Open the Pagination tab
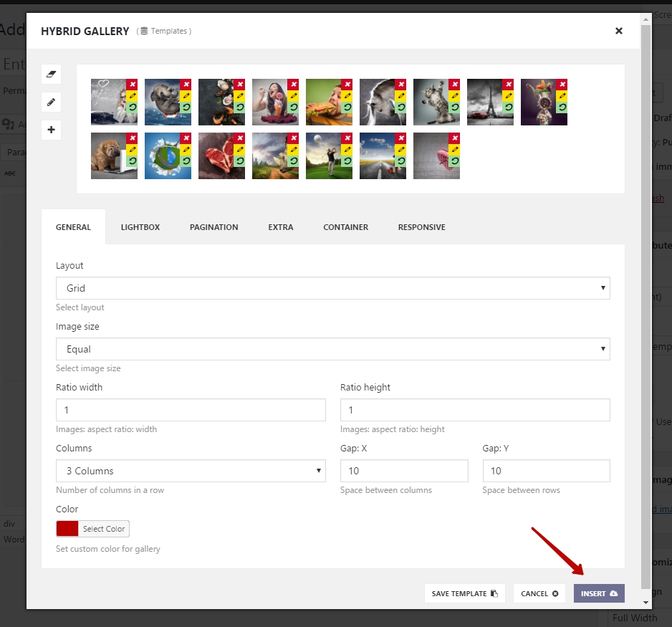The height and width of the screenshot is (627, 672). point(214,227)
